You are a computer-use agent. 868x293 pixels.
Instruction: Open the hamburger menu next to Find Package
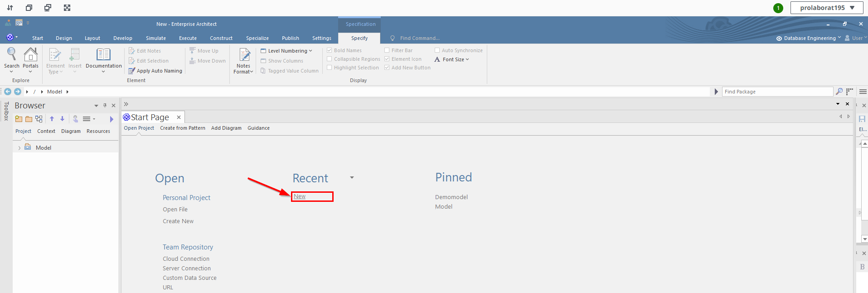[x=863, y=92]
